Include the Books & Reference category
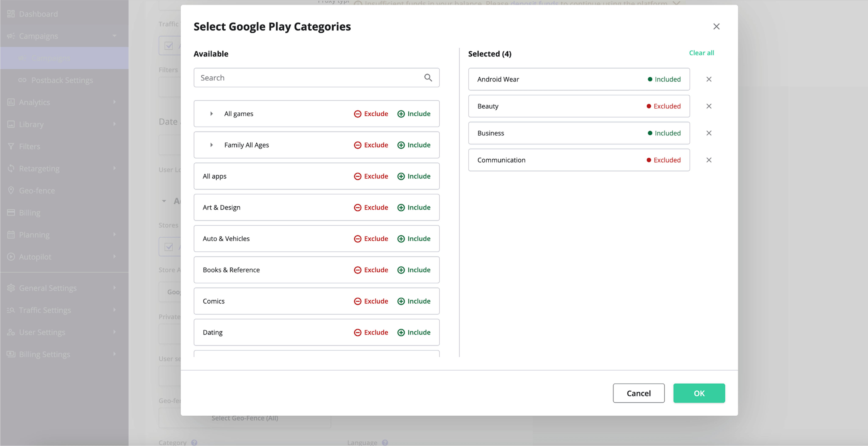The height and width of the screenshot is (446, 868). pos(414,270)
